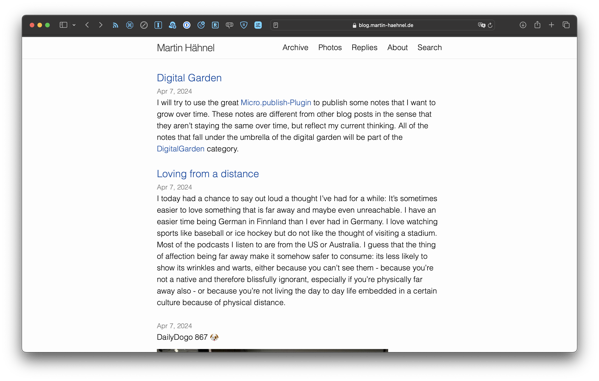Open the Replies navigation link

364,47
